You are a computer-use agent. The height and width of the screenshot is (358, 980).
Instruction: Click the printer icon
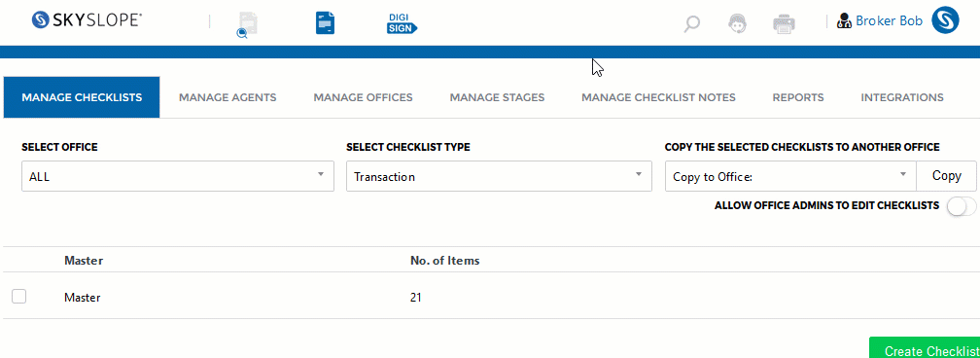(x=784, y=23)
